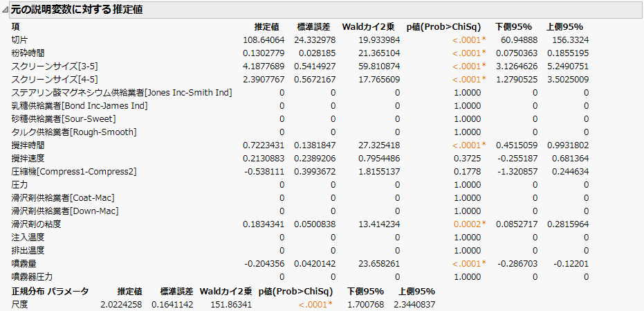
Task: Click the スクリーンサイズ[3-5] term
Action: [55, 66]
